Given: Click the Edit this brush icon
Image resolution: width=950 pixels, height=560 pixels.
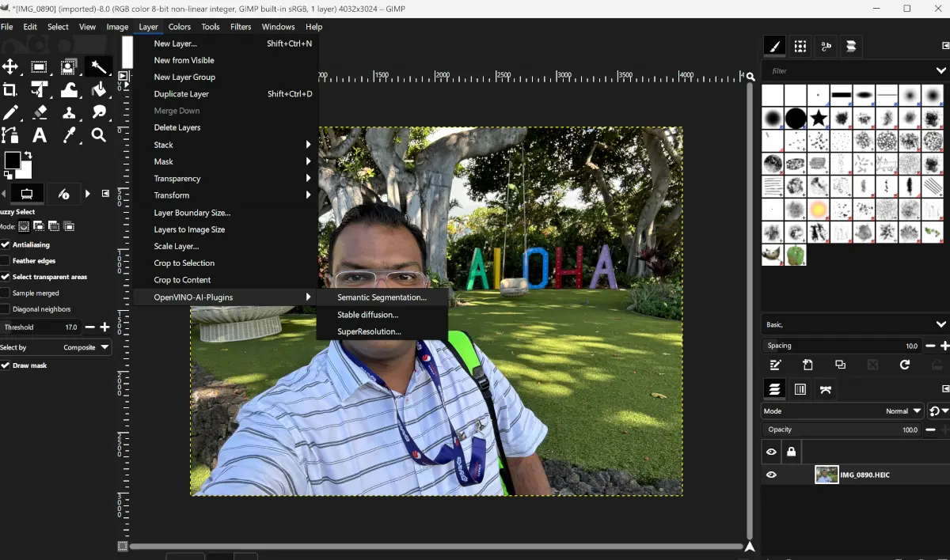Looking at the screenshot, I should pos(776,365).
